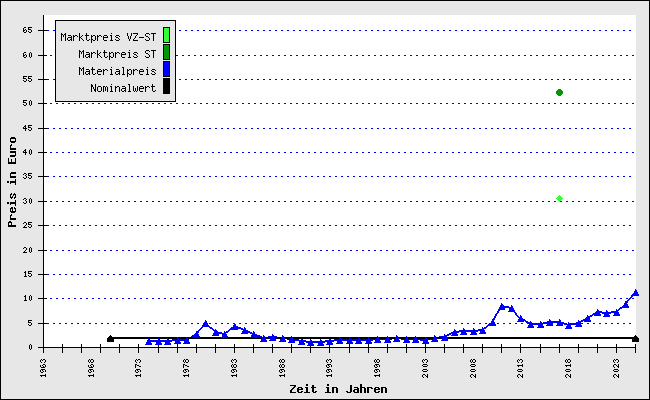Click the Marktpreis VZ-ST legend label
The width and height of the screenshot is (650, 400).
tap(108, 37)
